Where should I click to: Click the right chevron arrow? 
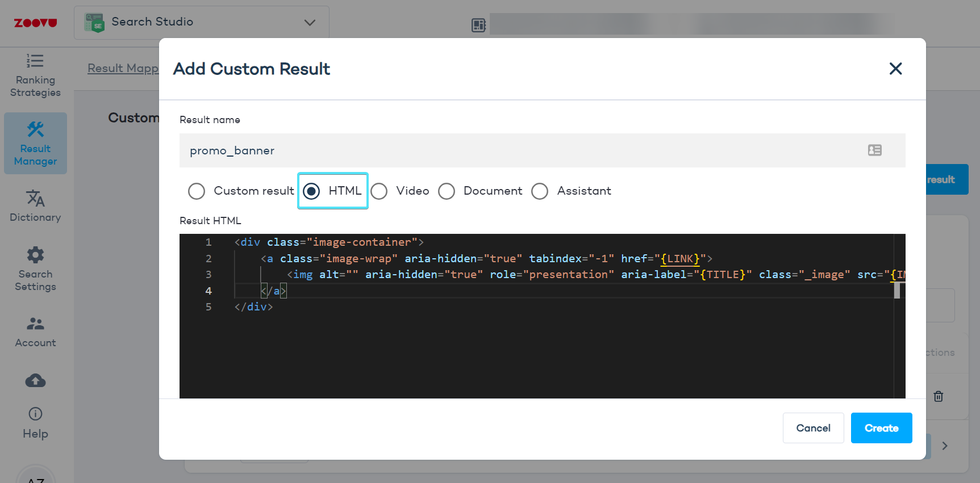(945, 446)
